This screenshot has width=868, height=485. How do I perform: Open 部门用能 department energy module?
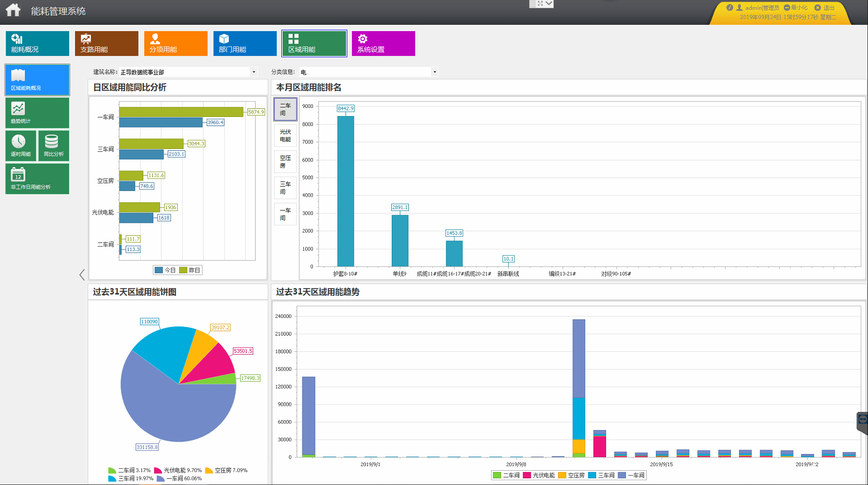[x=245, y=43]
